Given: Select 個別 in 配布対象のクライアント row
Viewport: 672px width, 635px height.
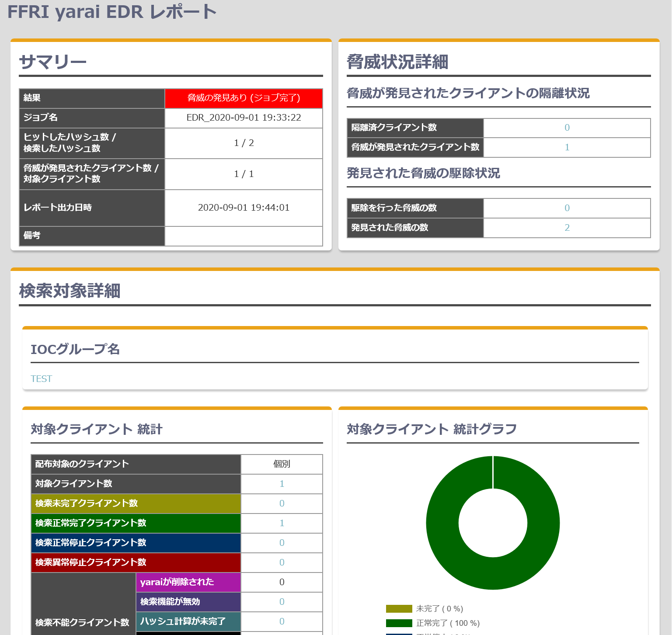Looking at the screenshot, I should 282,464.
